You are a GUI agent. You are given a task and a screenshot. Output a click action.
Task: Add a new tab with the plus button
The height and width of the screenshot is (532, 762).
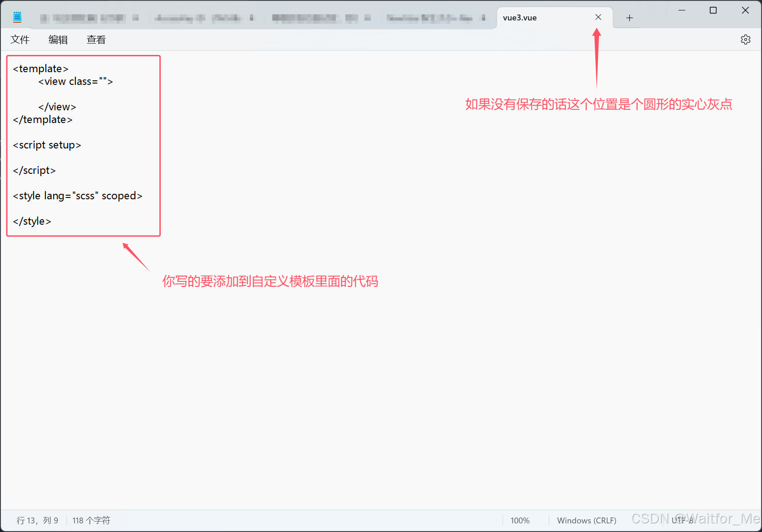click(629, 18)
